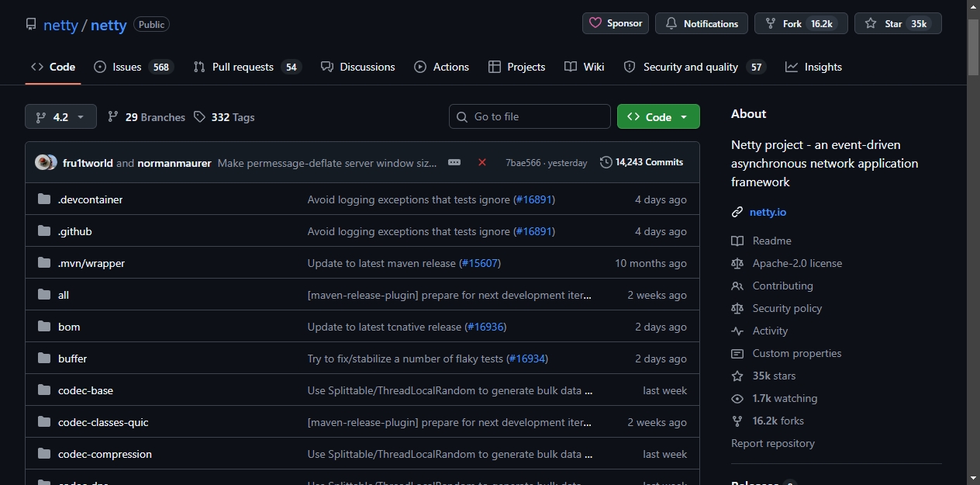This screenshot has height=485, width=980.
Task: Open the codec-classes-quic folder
Action: point(103,422)
